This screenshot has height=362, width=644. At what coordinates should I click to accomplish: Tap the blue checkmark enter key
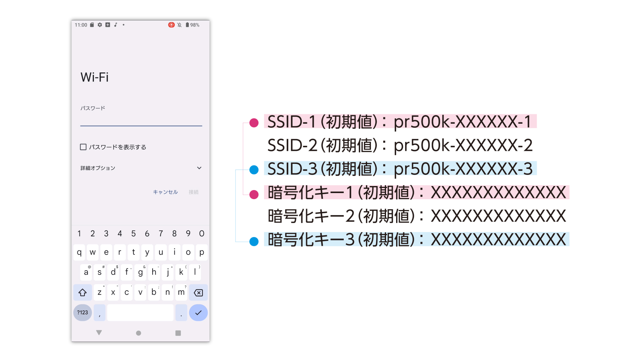coord(198,313)
